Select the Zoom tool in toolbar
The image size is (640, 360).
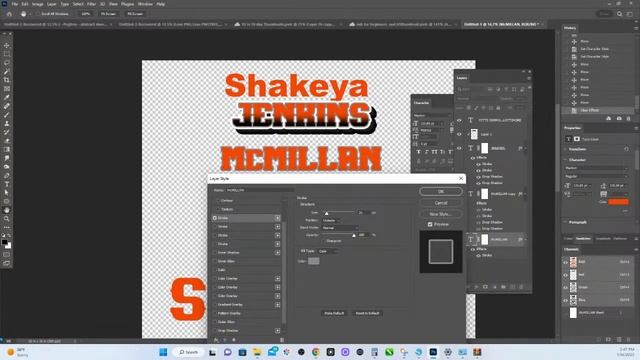tap(7, 219)
